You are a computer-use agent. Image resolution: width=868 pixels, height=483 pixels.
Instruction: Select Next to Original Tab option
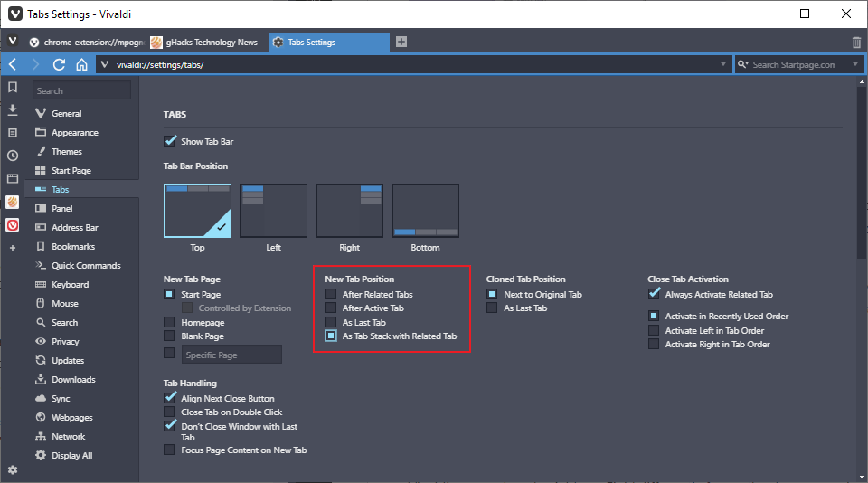[x=492, y=294]
